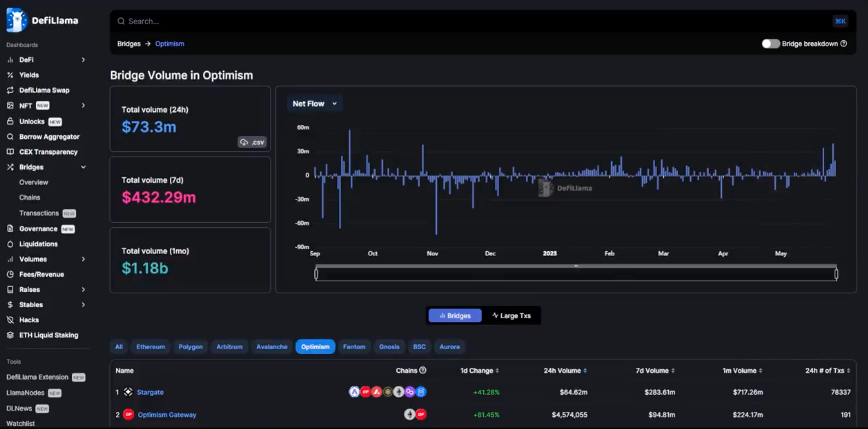
Task: Click the Stargate protocol logo icon
Action: pyautogui.click(x=128, y=392)
